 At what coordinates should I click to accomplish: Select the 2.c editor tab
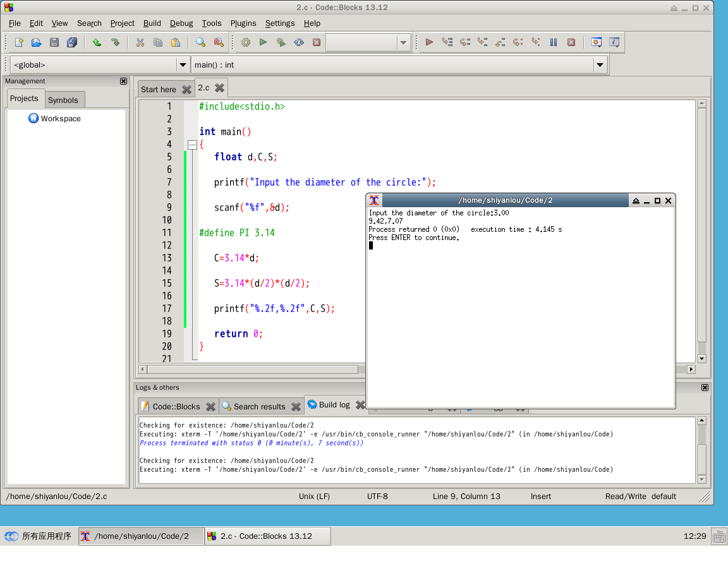[203, 88]
